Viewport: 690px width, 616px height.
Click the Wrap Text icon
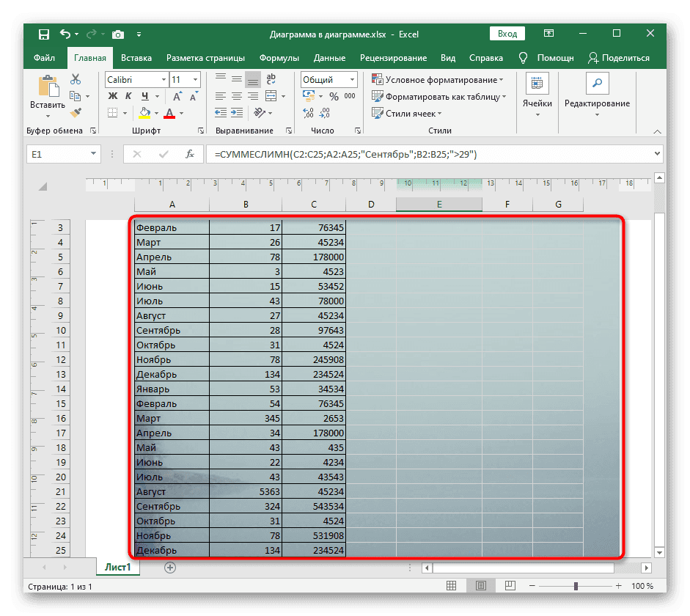271,80
